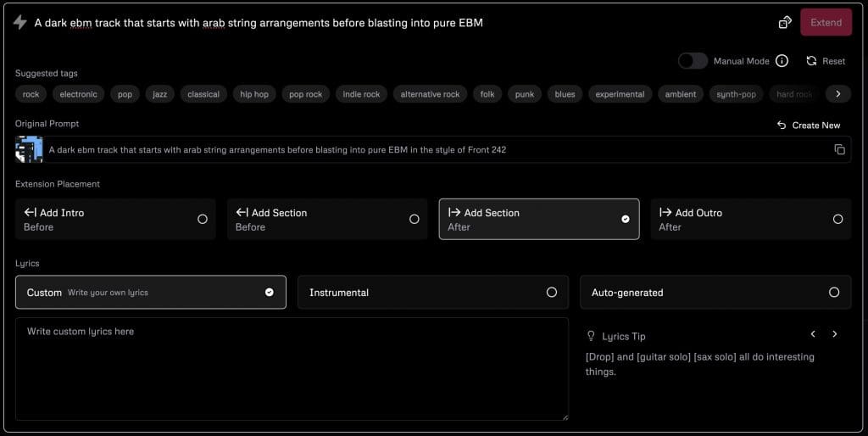Toggle the Manual Mode switch
This screenshot has width=868, height=436.
click(x=693, y=61)
